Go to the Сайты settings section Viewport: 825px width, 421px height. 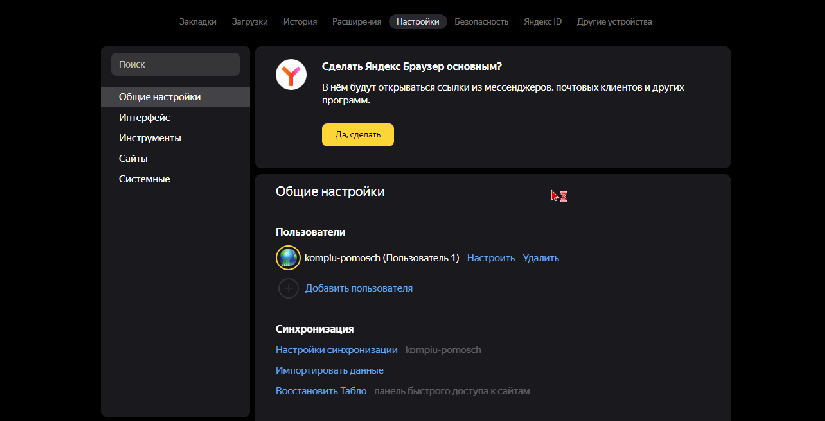tap(133, 158)
